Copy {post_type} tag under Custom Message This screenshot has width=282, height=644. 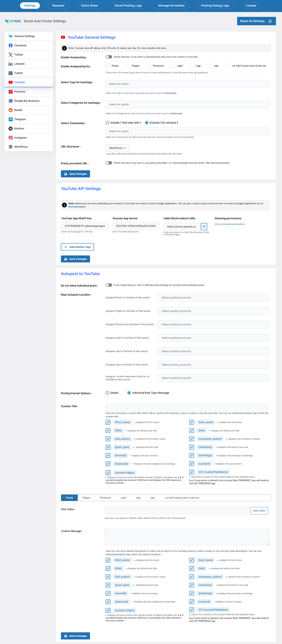click(x=108, y=585)
